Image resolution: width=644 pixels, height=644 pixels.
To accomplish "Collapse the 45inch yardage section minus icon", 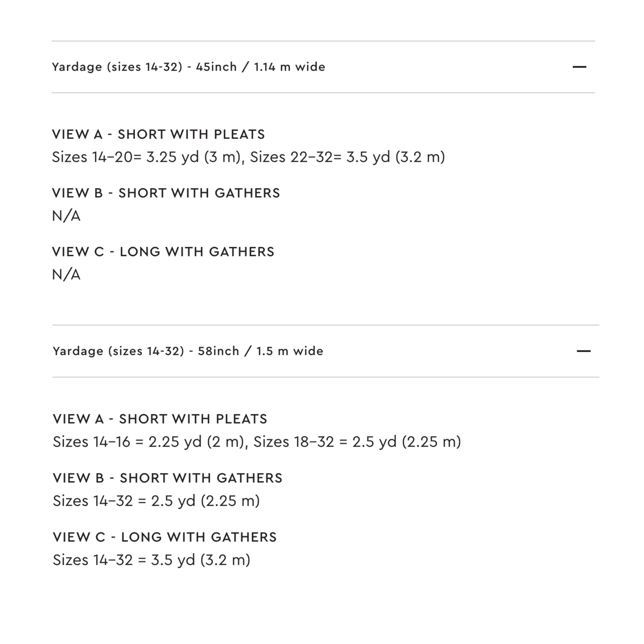I will pos(579,67).
